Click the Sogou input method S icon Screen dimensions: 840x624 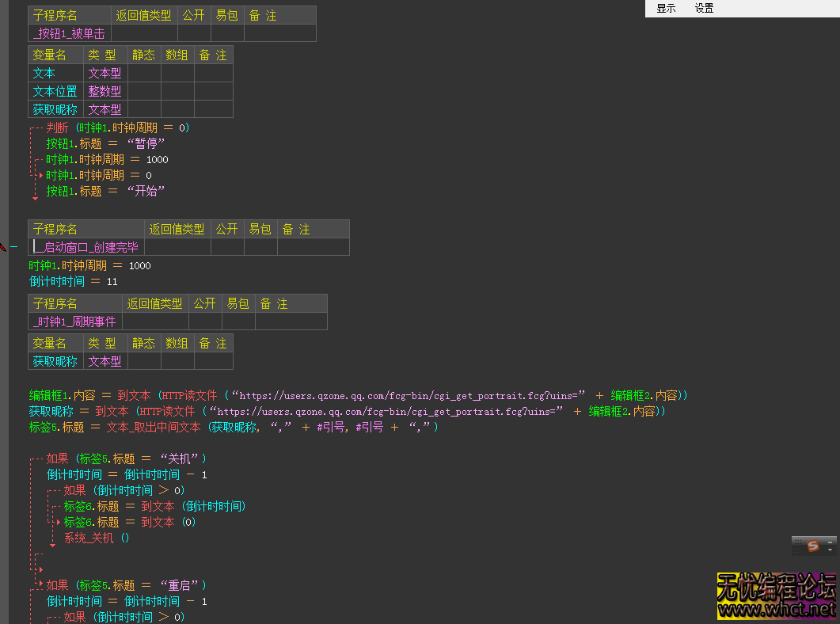(812, 546)
